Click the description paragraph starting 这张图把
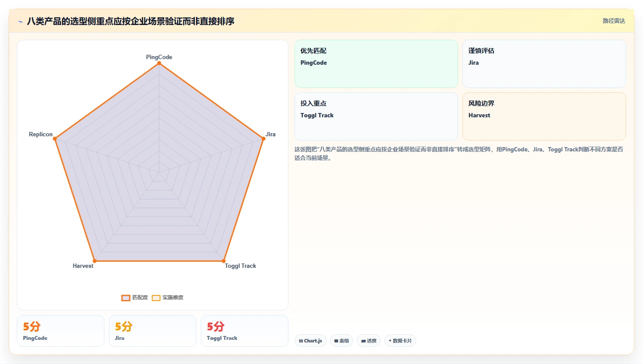643x364 pixels. (x=459, y=154)
